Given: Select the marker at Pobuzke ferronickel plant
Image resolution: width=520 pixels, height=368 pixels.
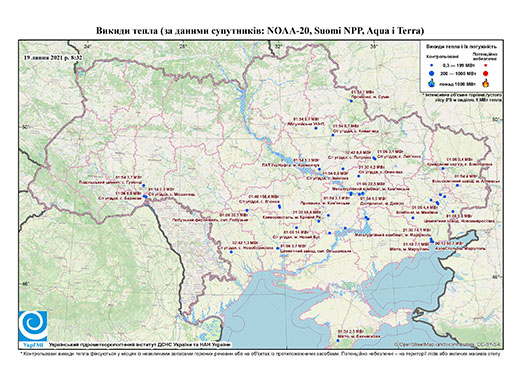Looking at the screenshot, I should coord(247,210).
